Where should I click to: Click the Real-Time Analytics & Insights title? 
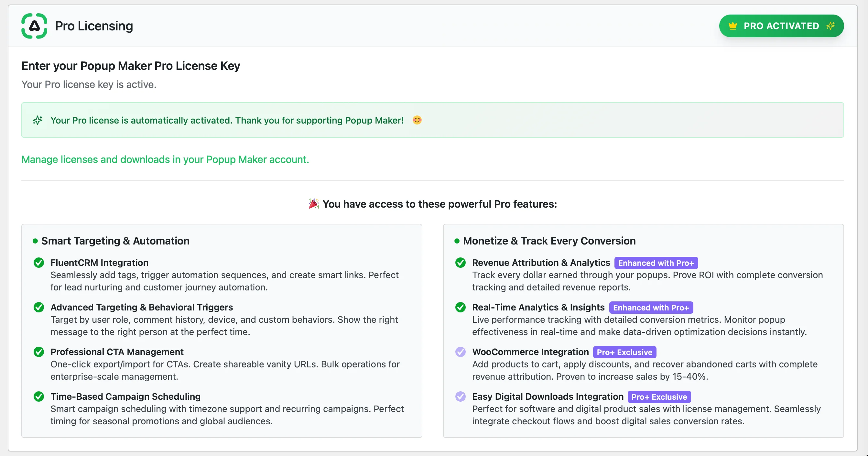click(x=538, y=307)
